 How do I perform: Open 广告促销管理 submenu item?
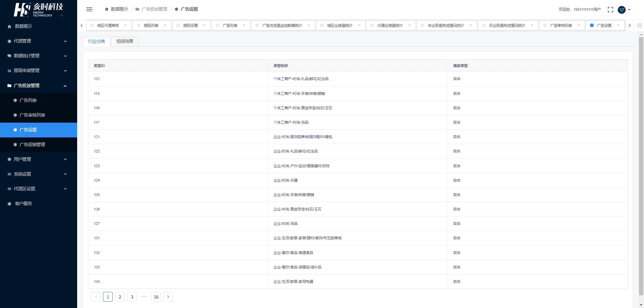(x=39, y=144)
